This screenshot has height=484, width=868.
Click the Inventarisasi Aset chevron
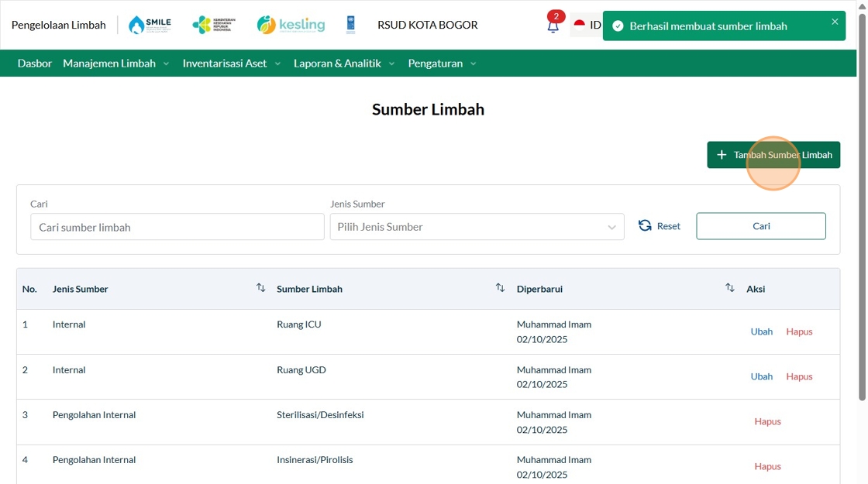[x=277, y=64]
